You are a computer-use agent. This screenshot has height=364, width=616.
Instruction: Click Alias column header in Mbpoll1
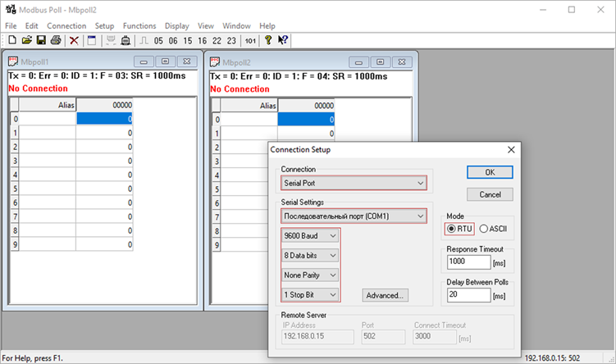point(47,105)
